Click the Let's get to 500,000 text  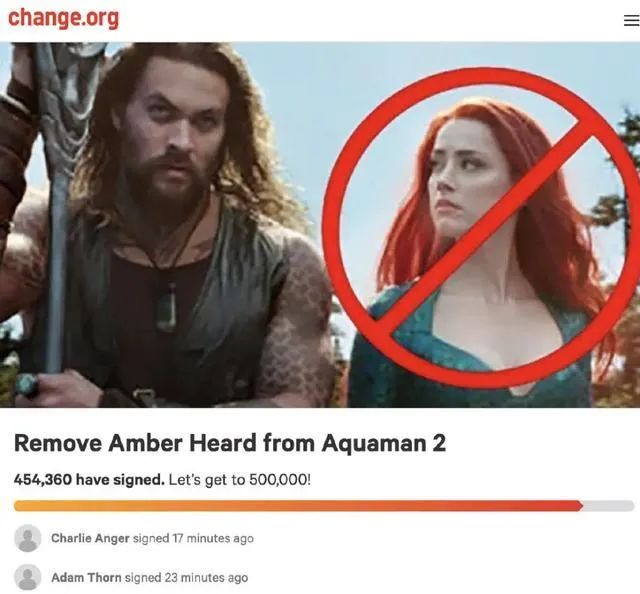click(240, 479)
